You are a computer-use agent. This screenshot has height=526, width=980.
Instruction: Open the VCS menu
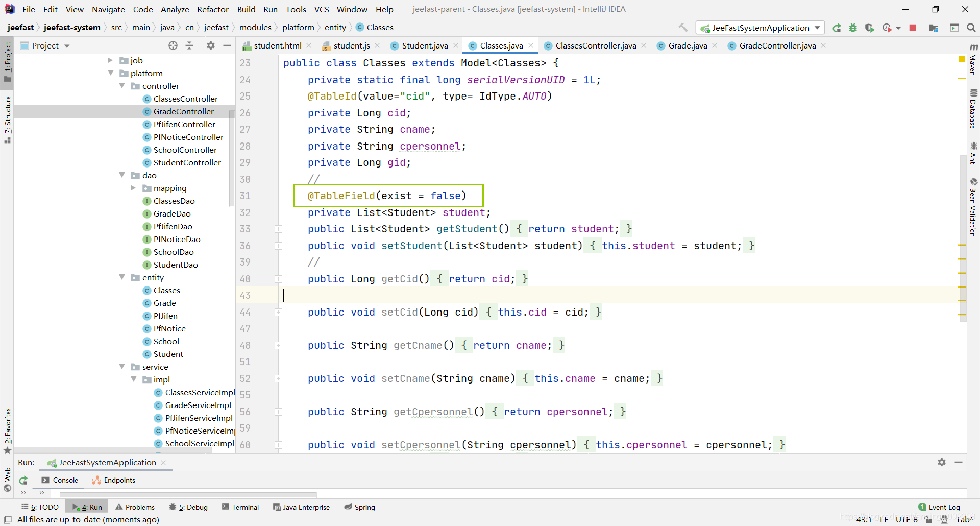point(322,9)
